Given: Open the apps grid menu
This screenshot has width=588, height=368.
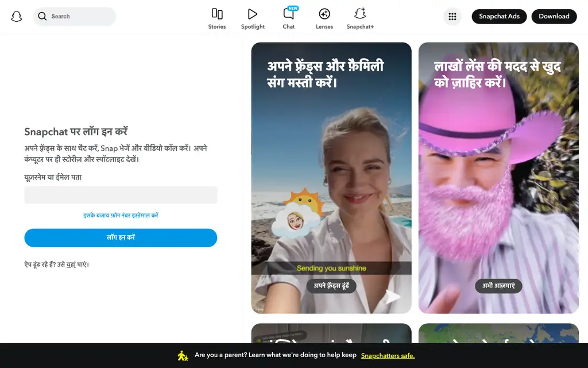Looking at the screenshot, I should [x=452, y=17].
